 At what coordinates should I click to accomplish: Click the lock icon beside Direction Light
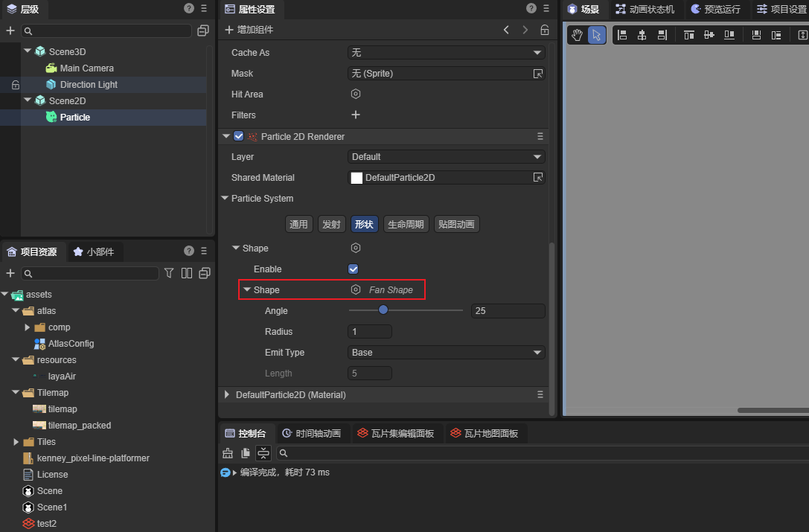[15, 85]
